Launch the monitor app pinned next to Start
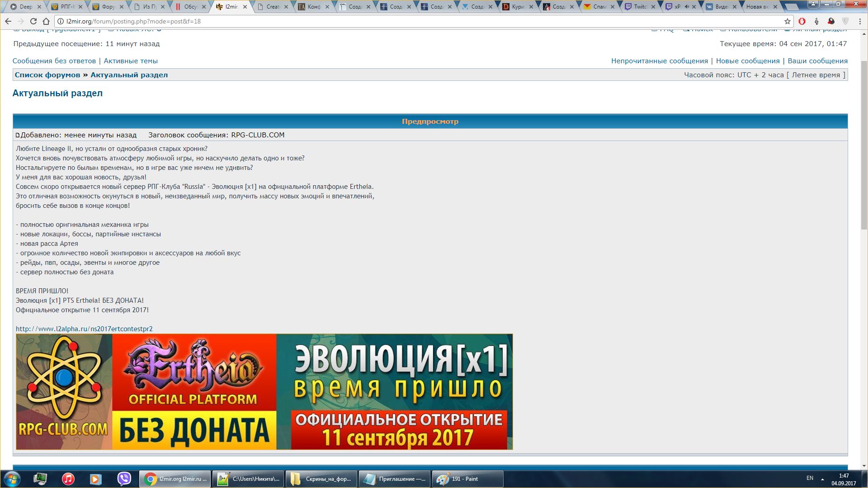The width and height of the screenshot is (868, 488). [x=40, y=479]
